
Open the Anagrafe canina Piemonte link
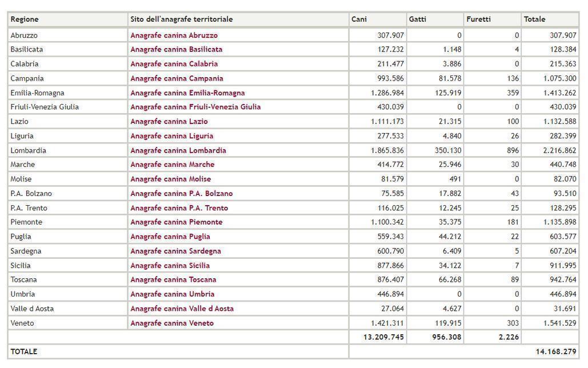(176, 222)
